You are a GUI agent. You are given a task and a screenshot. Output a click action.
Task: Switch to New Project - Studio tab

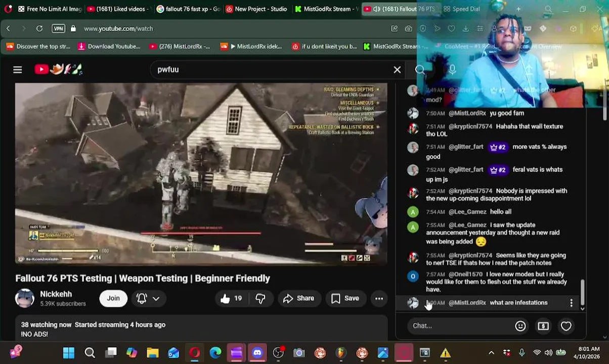256,9
